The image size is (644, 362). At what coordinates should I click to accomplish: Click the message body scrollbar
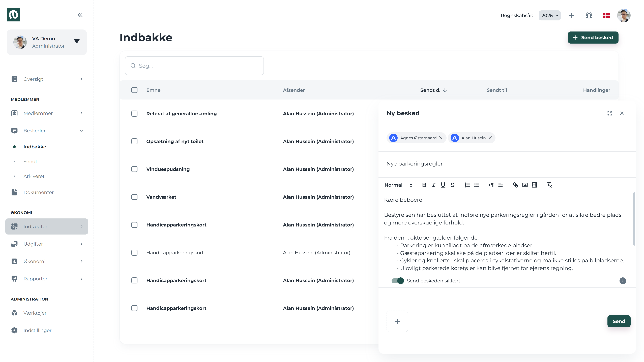click(x=634, y=219)
